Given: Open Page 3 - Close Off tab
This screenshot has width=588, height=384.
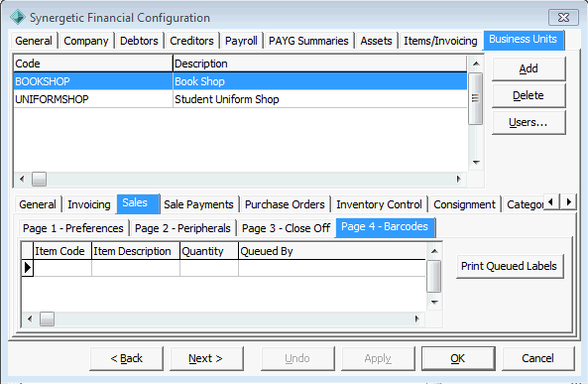Looking at the screenshot, I should click(x=286, y=228).
